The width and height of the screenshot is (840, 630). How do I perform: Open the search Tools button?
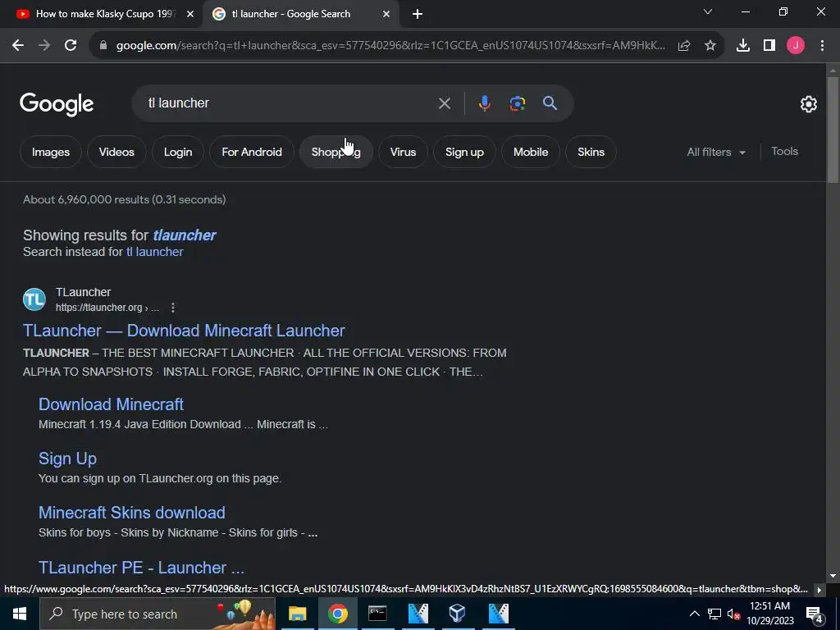pos(784,152)
